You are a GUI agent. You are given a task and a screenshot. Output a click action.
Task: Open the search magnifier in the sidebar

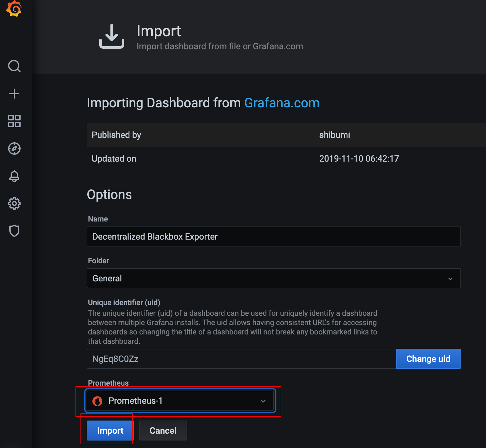(x=14, y=66)
